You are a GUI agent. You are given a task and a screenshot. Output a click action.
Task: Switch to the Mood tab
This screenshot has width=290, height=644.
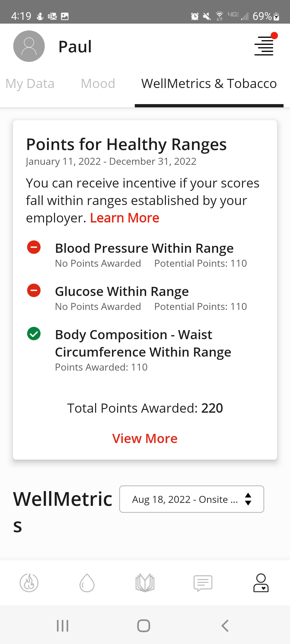point(98,84)
